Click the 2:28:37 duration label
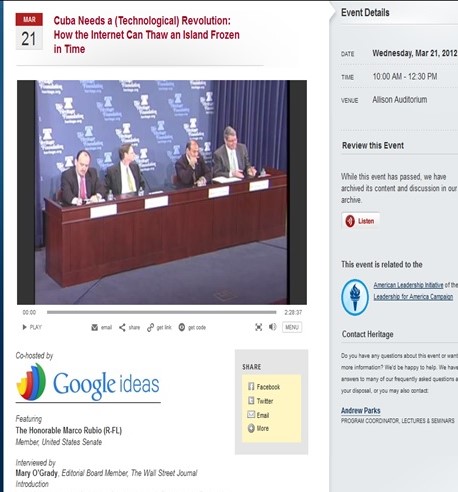Screen dimensions: 458x492 pos(293,312)
